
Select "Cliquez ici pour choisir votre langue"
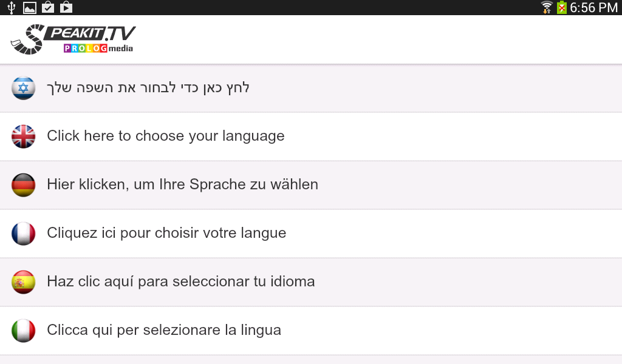tap(166, 233)
